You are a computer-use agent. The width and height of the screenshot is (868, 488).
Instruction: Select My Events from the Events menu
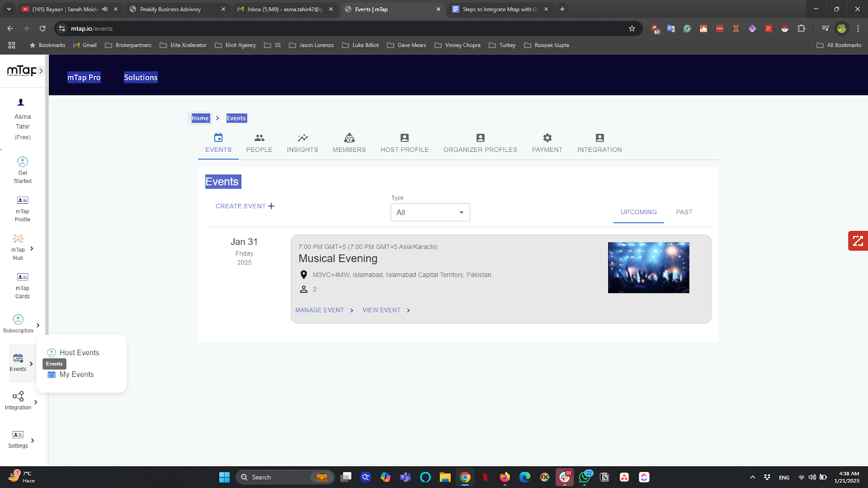[76, 374]
